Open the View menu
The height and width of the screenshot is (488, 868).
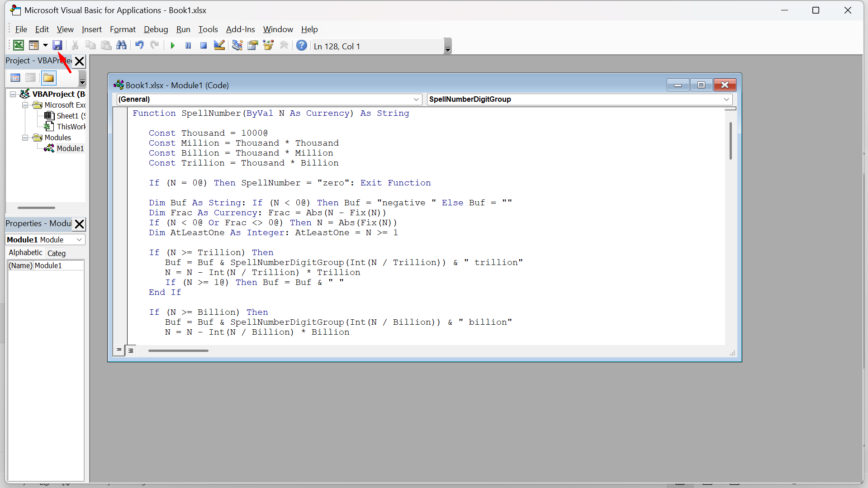pyautogui.click(x=65, y=29)
